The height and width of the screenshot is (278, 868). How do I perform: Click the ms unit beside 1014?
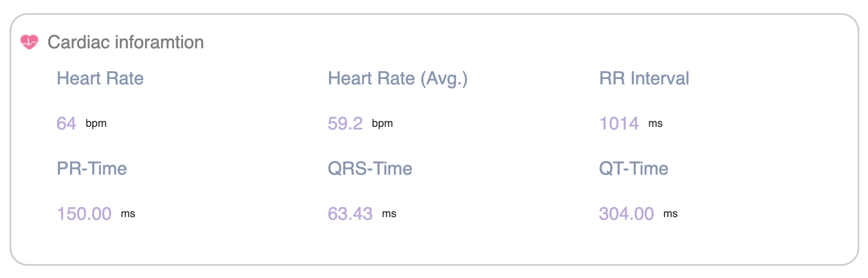(655, 124)
